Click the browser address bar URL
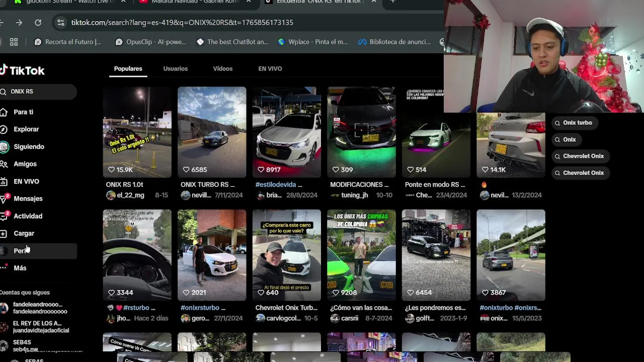This screenshot has height=362, width=644. tap(182, 23)
